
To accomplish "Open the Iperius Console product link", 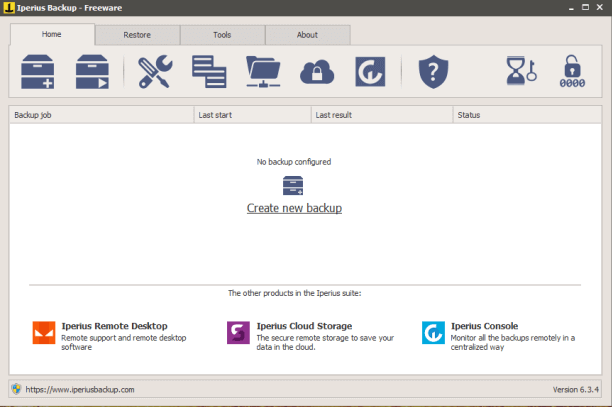I will (x=484, y=326).
